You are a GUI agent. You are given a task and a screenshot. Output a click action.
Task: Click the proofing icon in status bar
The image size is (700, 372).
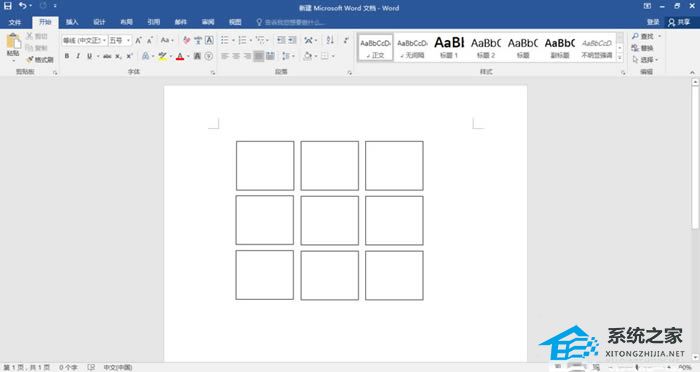(x=91, y=367)
